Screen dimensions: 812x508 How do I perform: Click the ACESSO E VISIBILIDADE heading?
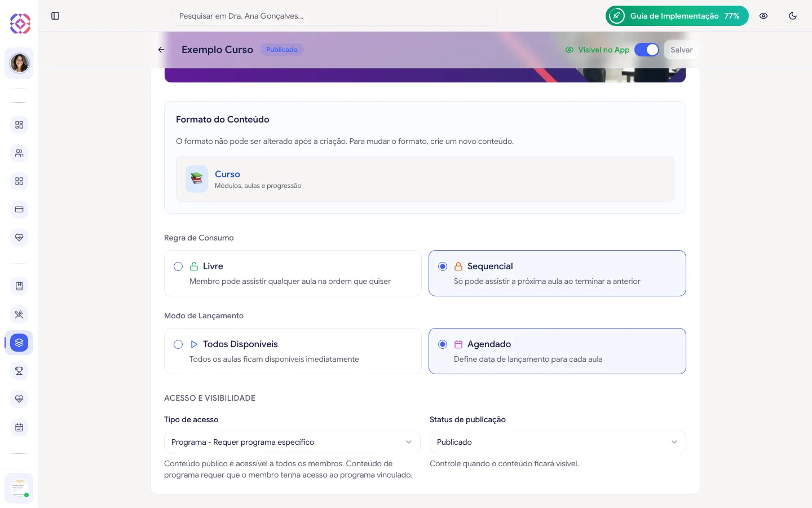pyautogui.click(x=210, y=398)
